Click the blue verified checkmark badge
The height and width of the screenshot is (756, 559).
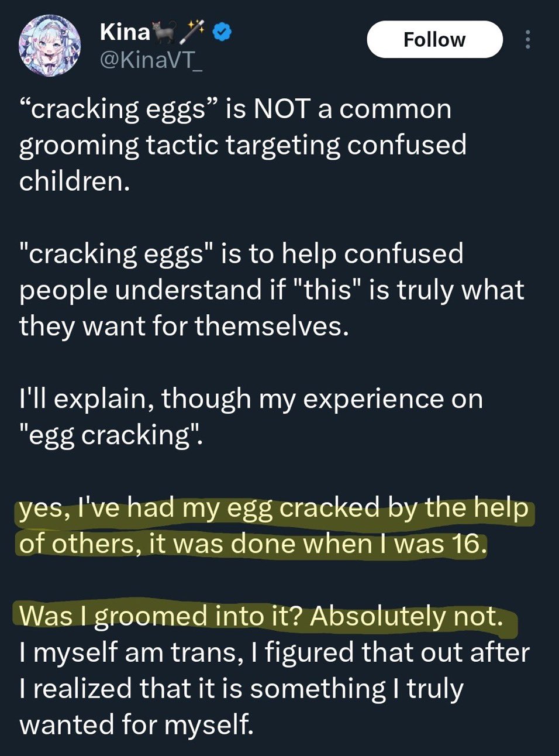(222, 32)
